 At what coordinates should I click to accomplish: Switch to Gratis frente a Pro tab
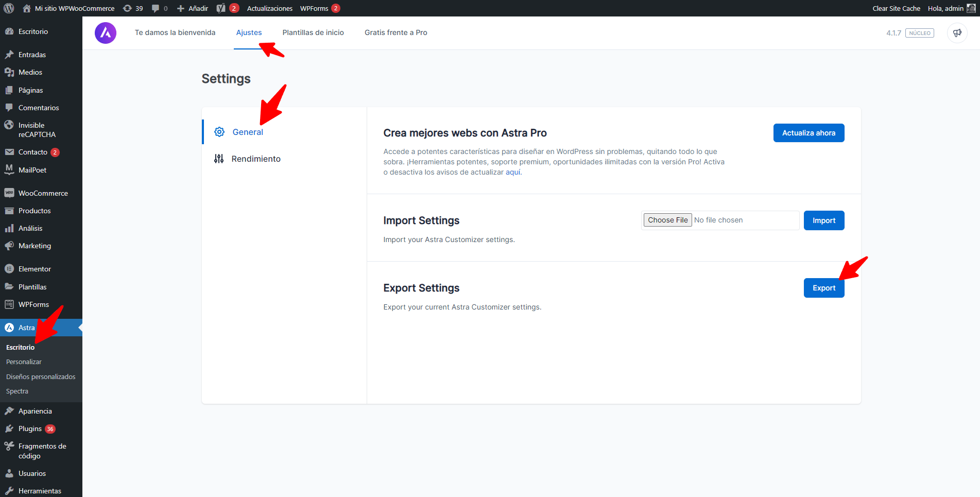point(396,32)
